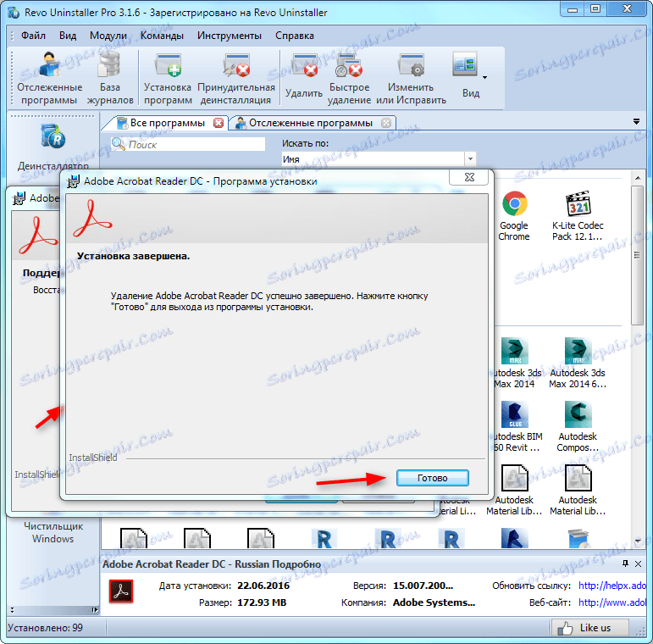The height and width of the screenshot is (644, 653).
Task: Open the Help (Справка) menu
Action: click(295, 36)
